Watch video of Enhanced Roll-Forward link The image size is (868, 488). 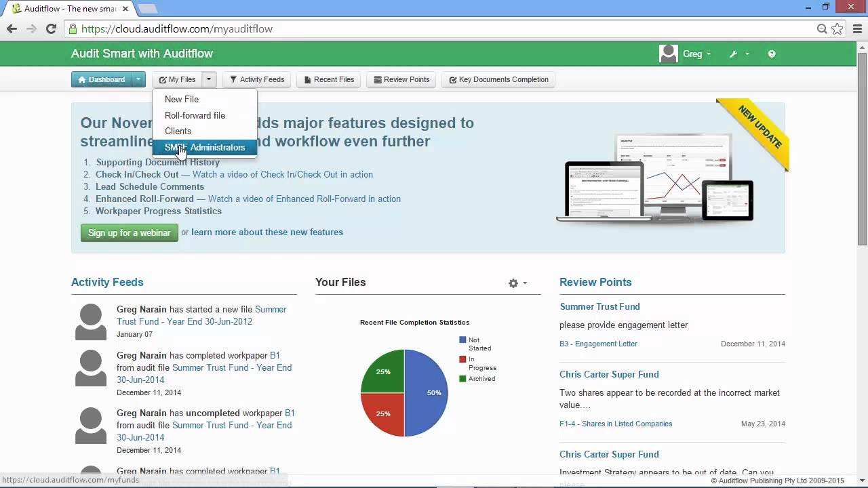click(x=304, y=199)
